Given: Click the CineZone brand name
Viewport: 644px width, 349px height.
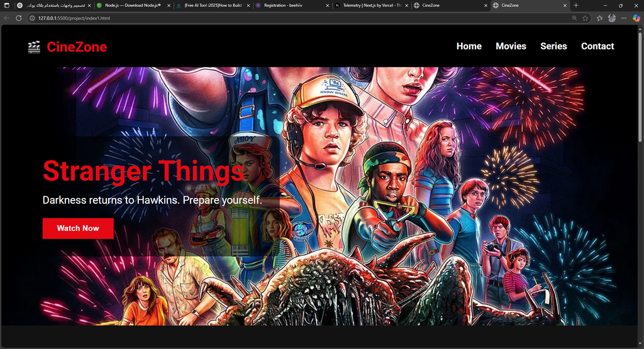Looking at the screenshot, I should 77,47.
